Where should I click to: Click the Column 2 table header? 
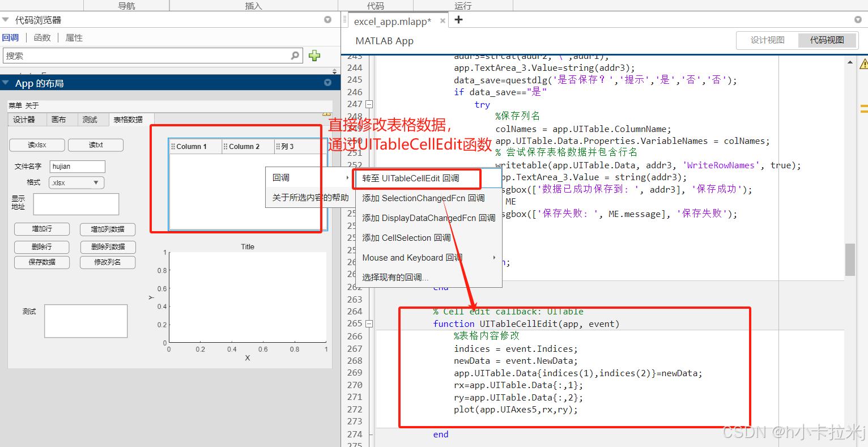point(248,146)
